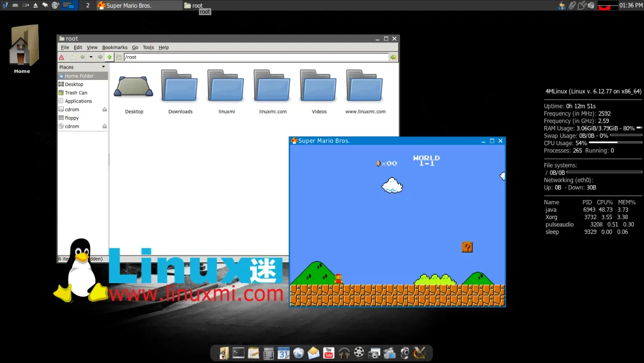Open the camcorder screen recorder dock icon
The height and width of the screenshot is (363, 644).
(x=389, y=353)
